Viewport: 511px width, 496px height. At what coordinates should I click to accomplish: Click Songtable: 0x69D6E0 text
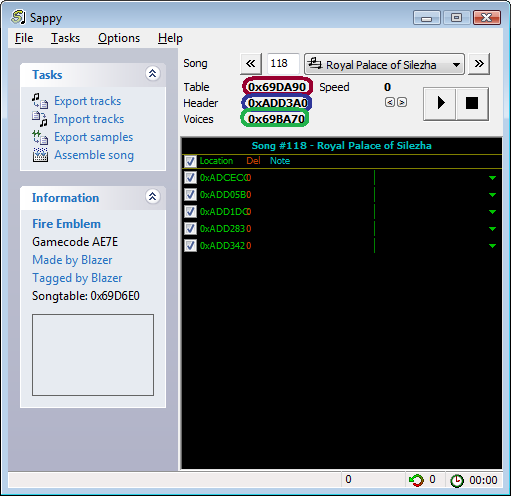(x=86, y=296)
